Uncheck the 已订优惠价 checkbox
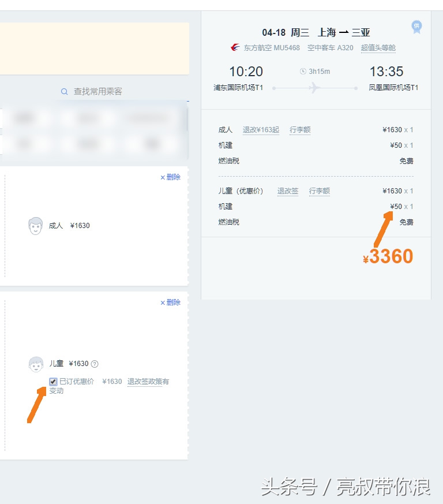 (x=53, y=382)
